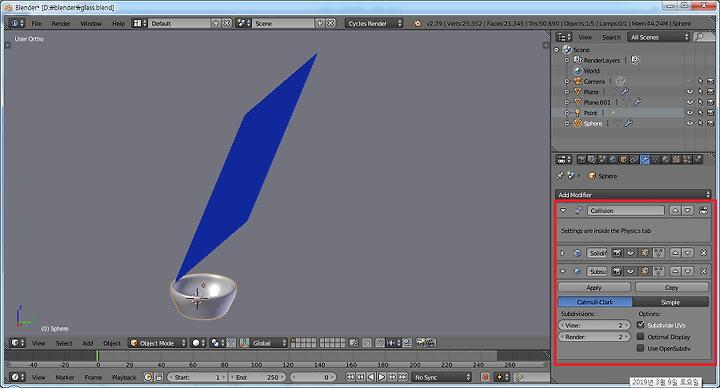Click the OpenGL render image icon in viewport header
This screenshot has height=388, width=720.
pos(420,343)
